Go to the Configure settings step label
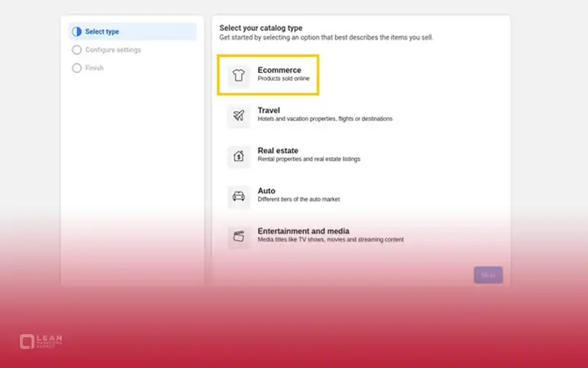The width and height of the screenshot is (588, 368). pos(113,50)
